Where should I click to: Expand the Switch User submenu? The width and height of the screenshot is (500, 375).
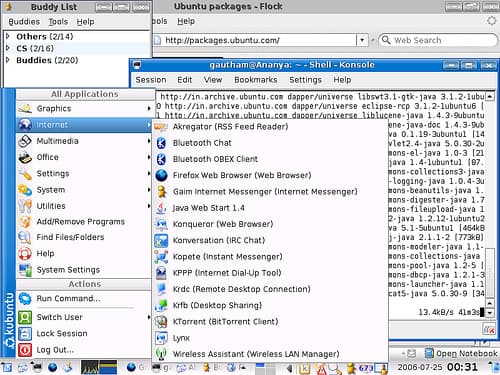point(84,317)
